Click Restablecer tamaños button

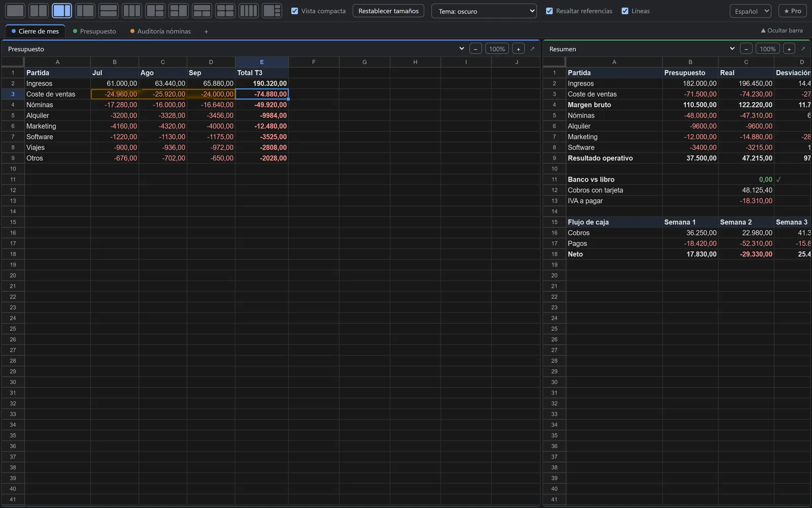coord(388,11)
